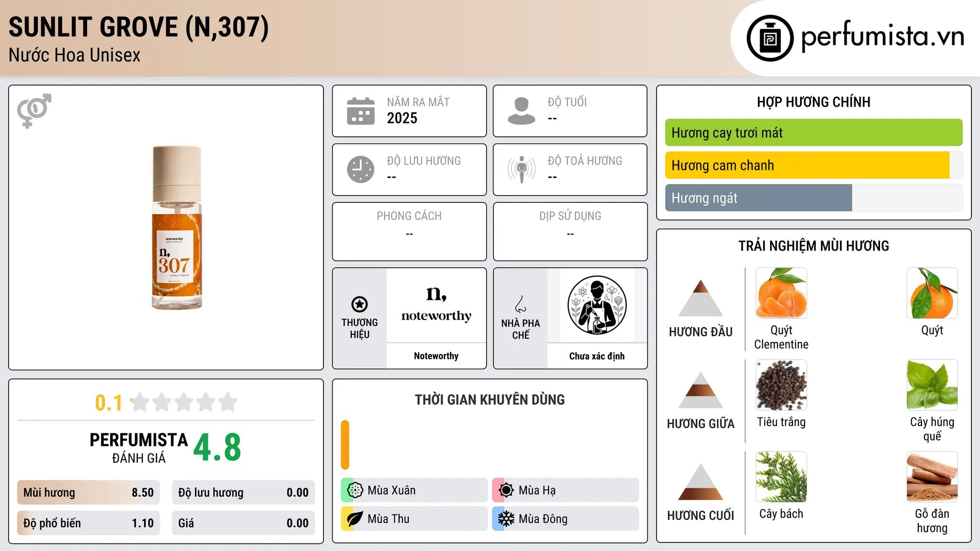
Task: Click the star badge icon above Thương hiệu
Action: click(359, 304)
